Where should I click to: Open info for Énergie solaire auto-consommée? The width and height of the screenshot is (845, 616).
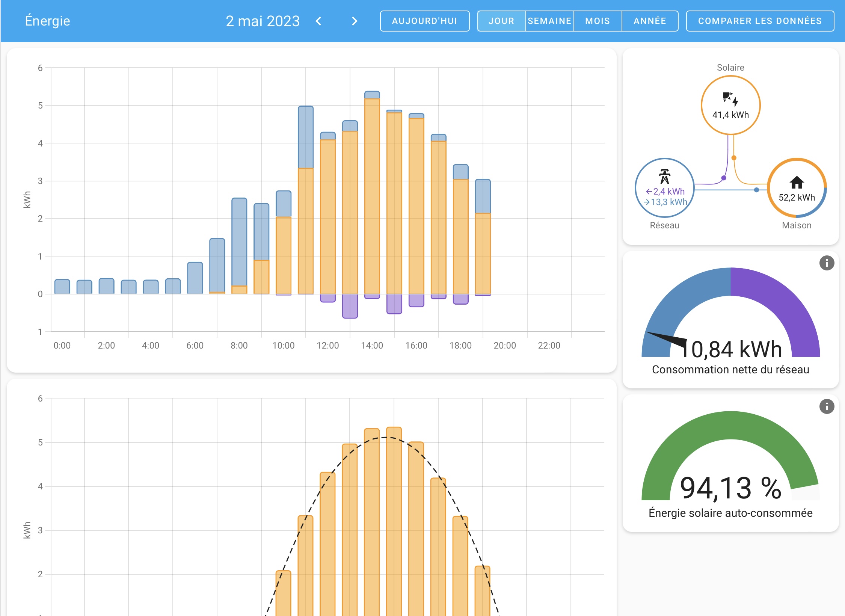click(x=827, y=406)
